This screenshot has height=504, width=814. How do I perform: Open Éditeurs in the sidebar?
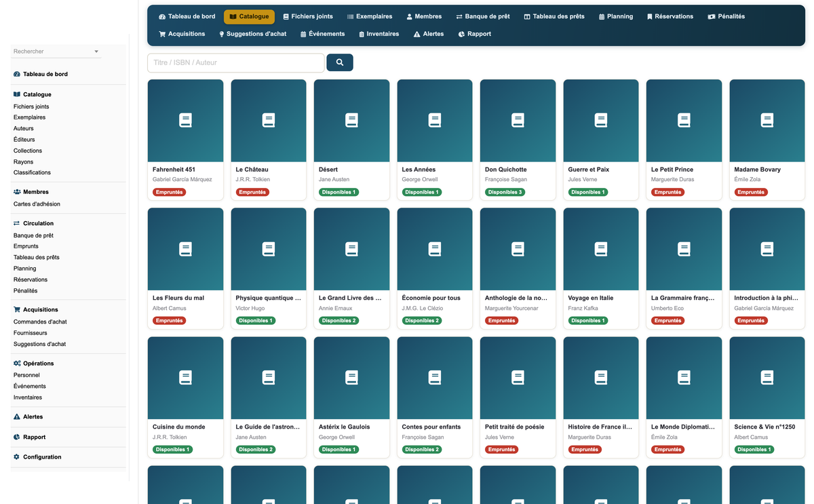24,140
